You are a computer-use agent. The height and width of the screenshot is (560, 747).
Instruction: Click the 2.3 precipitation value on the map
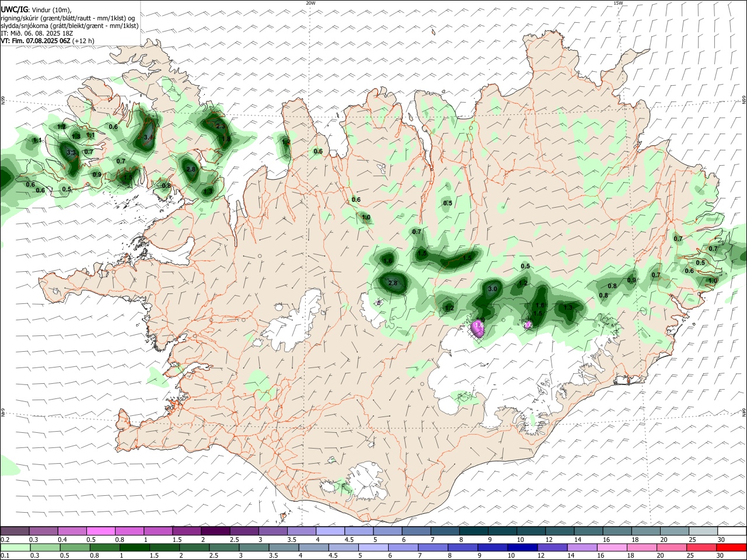click(x=220, y=126)
